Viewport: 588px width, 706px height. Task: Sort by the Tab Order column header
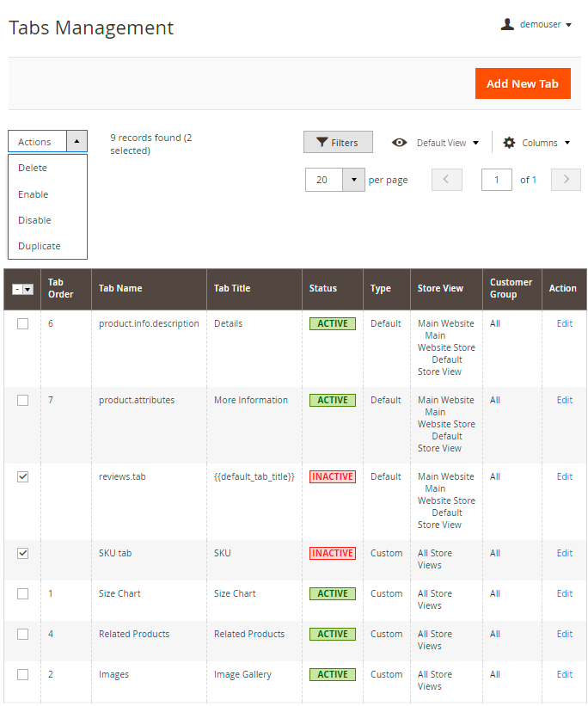(x=61, y=288)
